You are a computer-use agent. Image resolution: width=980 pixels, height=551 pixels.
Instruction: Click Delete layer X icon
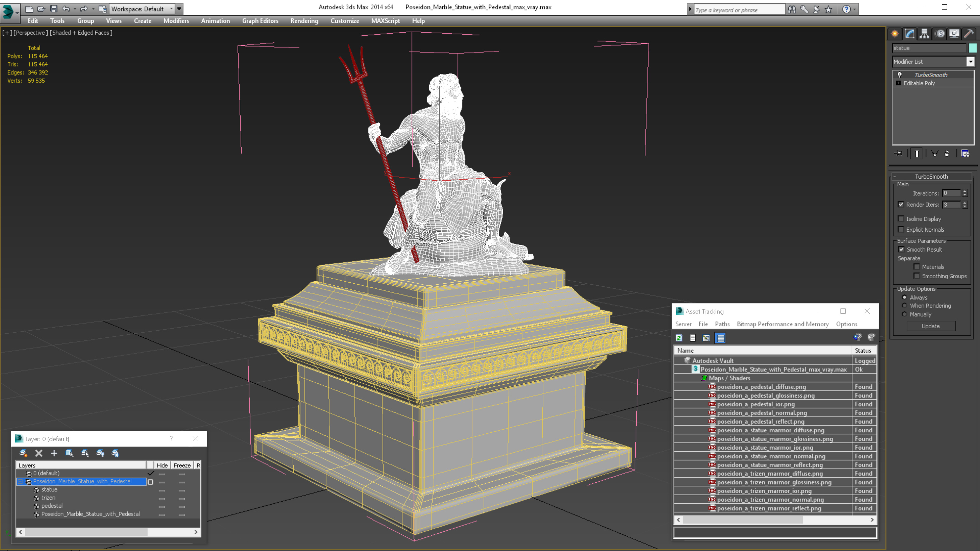pyautogui.click(x=38, y=453)
